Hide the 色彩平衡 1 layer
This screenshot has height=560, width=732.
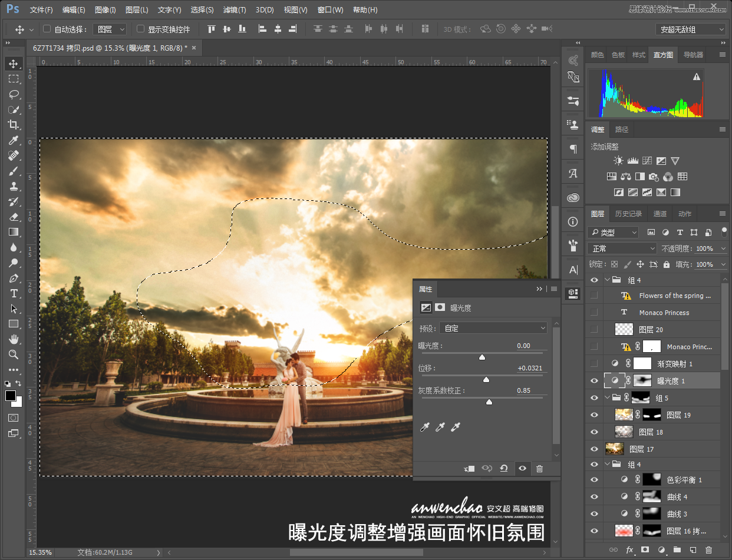click(x=594, y=479)
